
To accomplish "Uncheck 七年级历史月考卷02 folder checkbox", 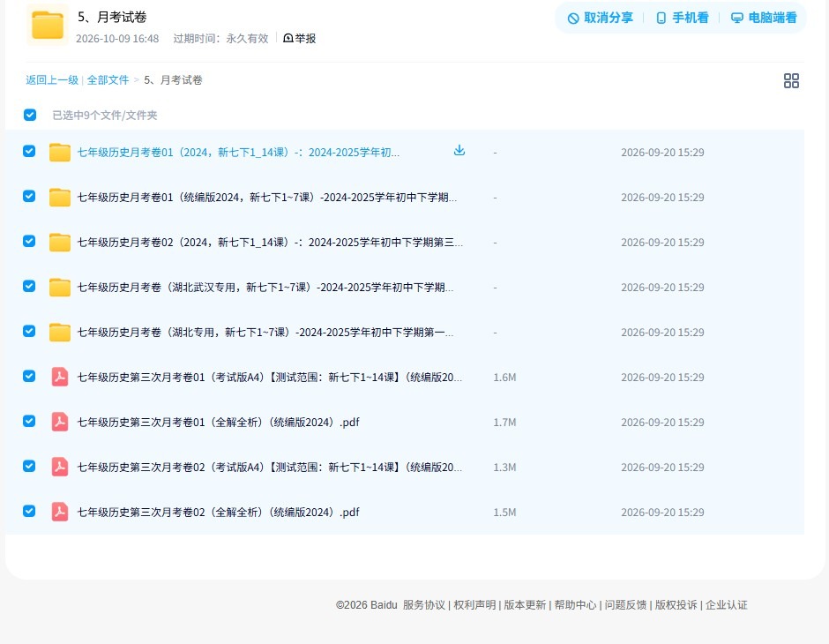I will pos(29,241).
